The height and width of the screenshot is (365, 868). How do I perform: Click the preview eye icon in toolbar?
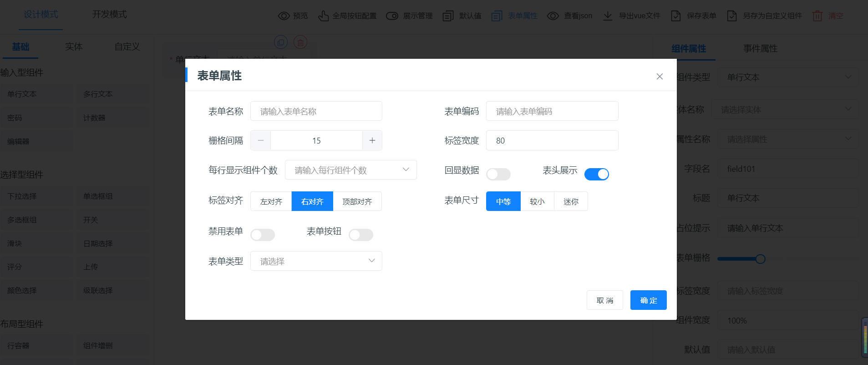284,16
